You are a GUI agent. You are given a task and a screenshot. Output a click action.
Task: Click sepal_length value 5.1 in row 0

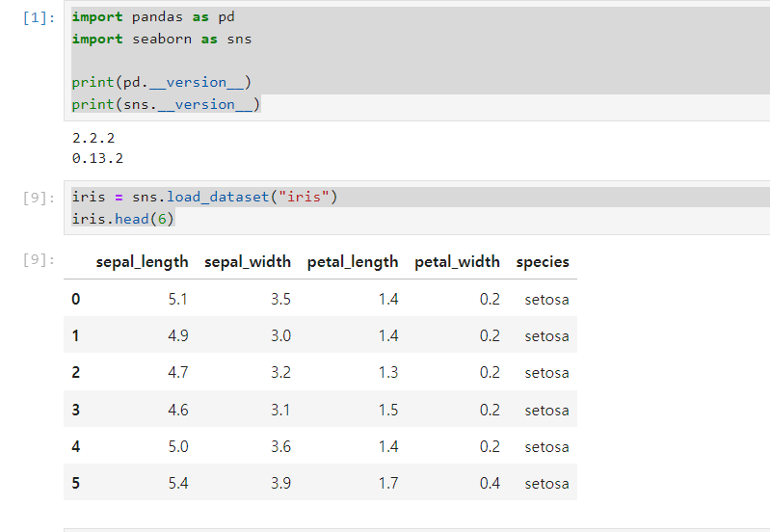177,299
